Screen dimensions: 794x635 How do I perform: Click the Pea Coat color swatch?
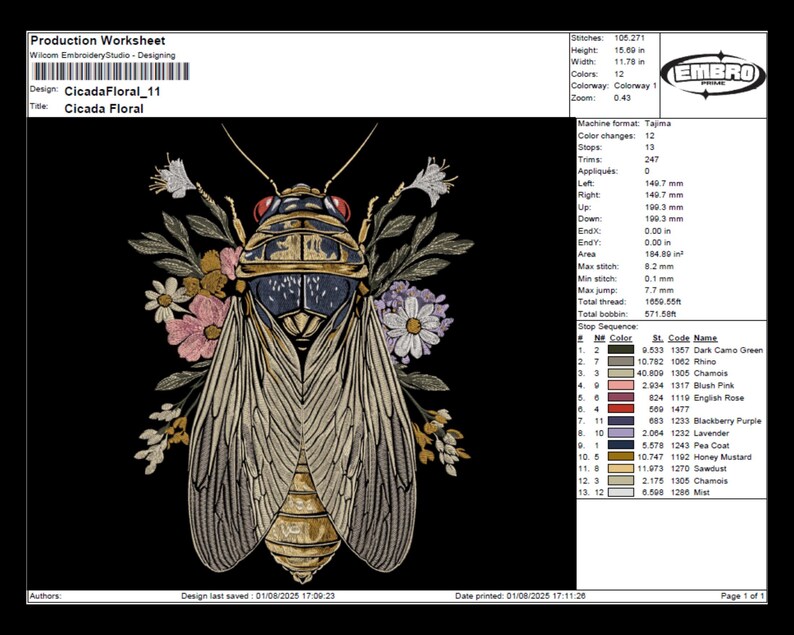(620, 445)
